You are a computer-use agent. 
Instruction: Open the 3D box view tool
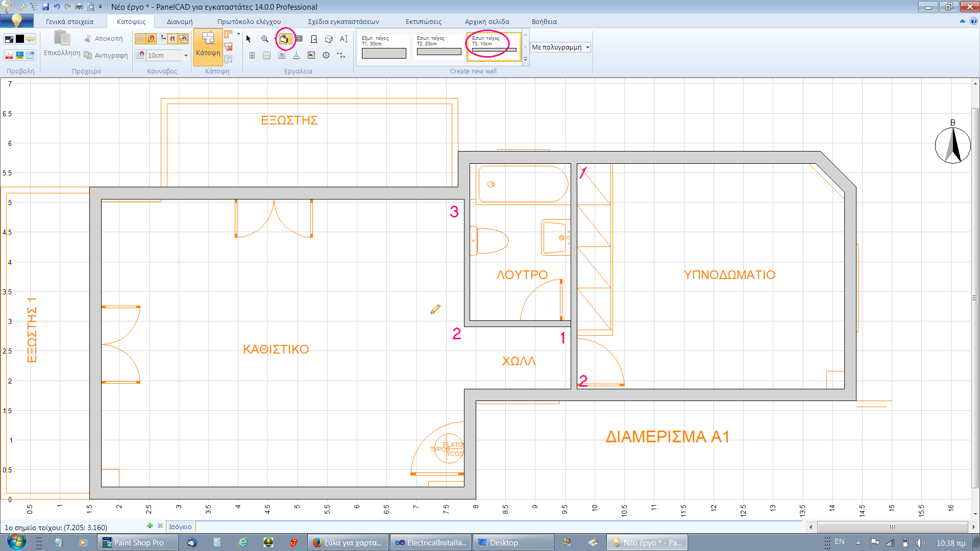[329, 39]
